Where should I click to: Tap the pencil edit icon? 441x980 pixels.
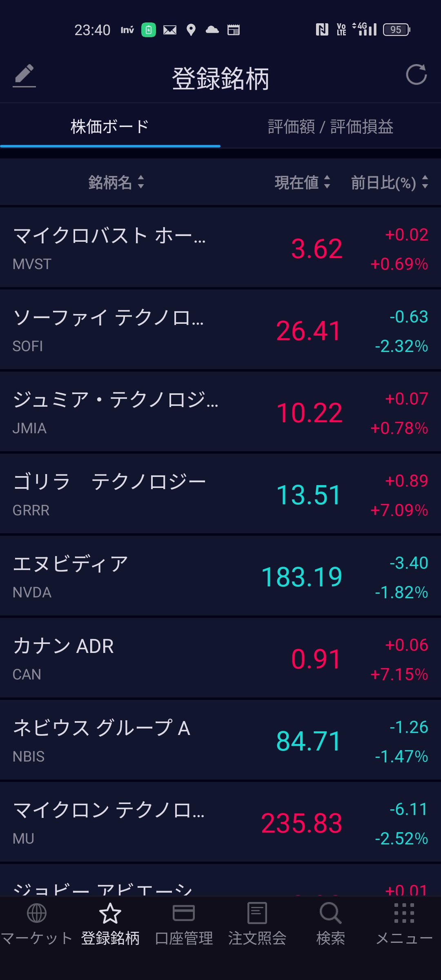tap(24, 75)
